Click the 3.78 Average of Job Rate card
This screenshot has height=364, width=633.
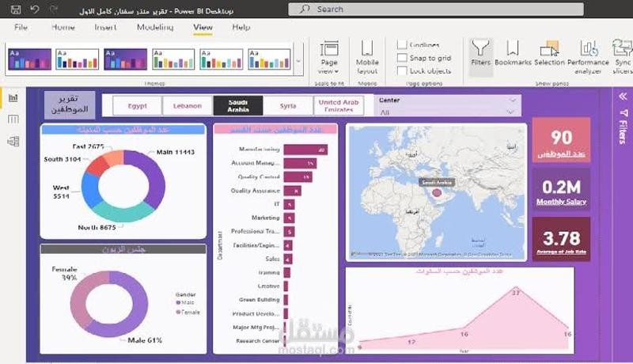tap(561, 239)
